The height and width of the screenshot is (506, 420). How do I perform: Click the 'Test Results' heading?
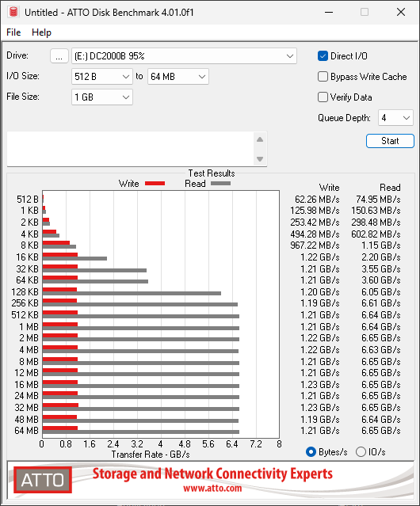point(212,173)
